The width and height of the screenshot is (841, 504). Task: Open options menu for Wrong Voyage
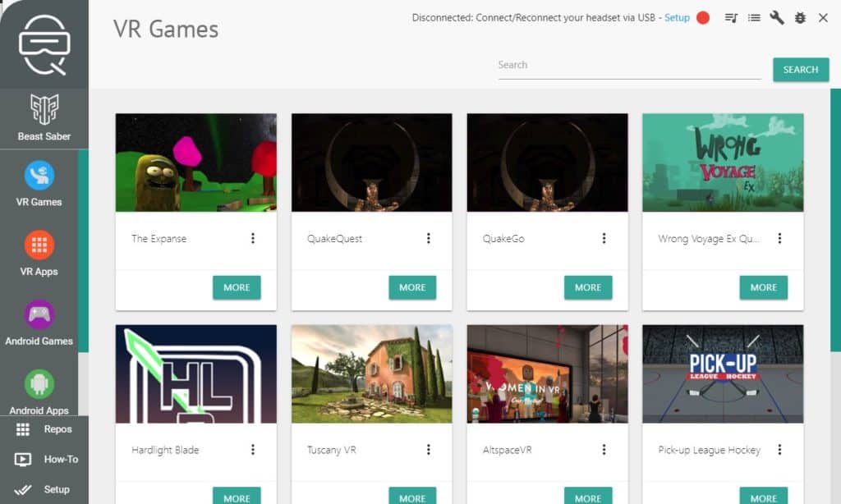780,238
